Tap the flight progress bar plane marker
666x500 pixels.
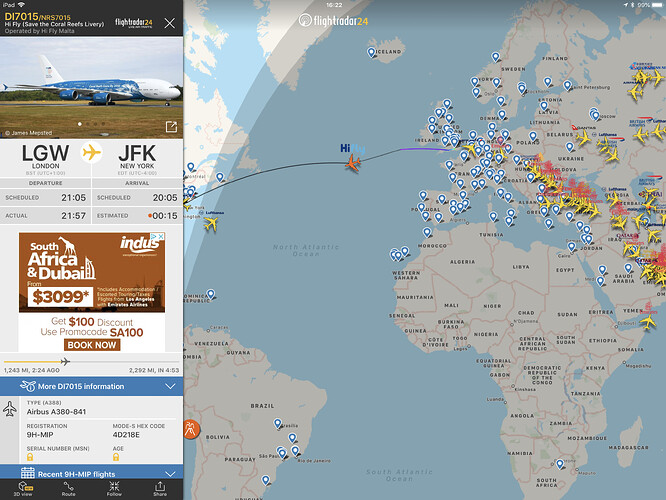click(65, 362)
